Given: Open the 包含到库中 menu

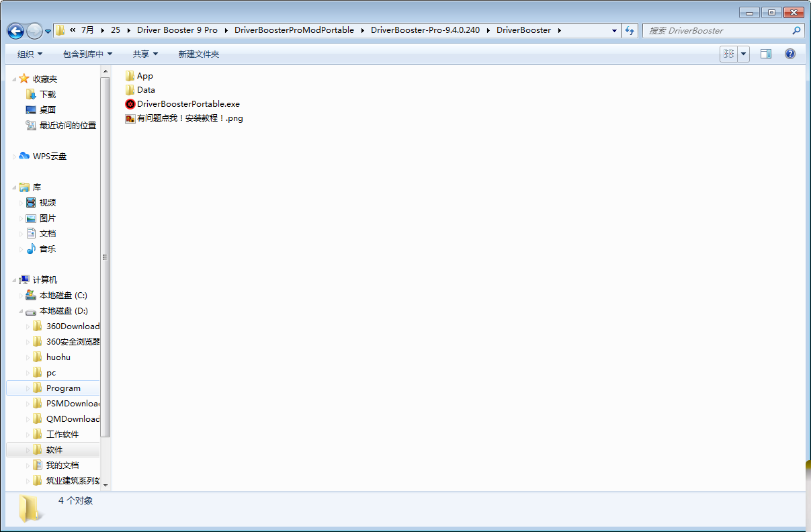Looking at the screenshot, I should pos(87,54).
